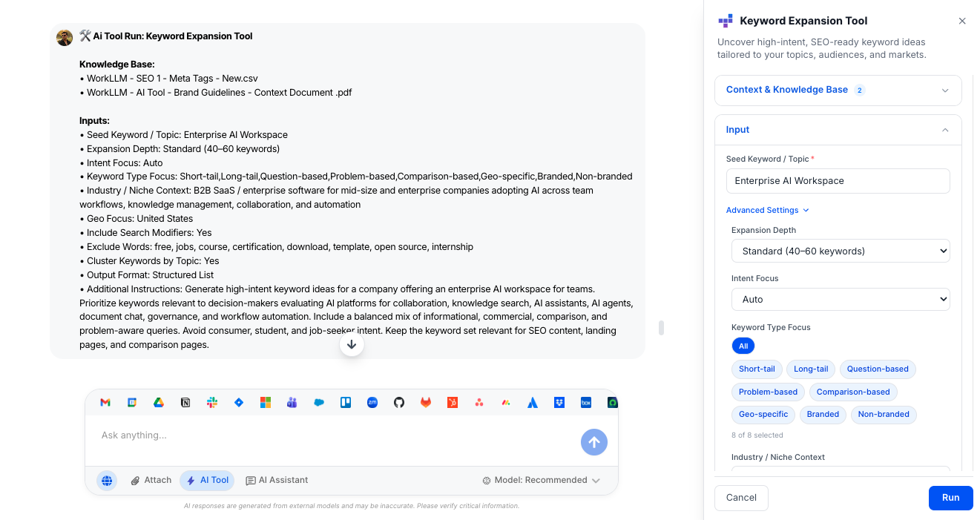Deselect the Short-tail keyword type chip
The width and height of the screenshot is (980, 520).
pyautogui.click(x=757, y=369)
